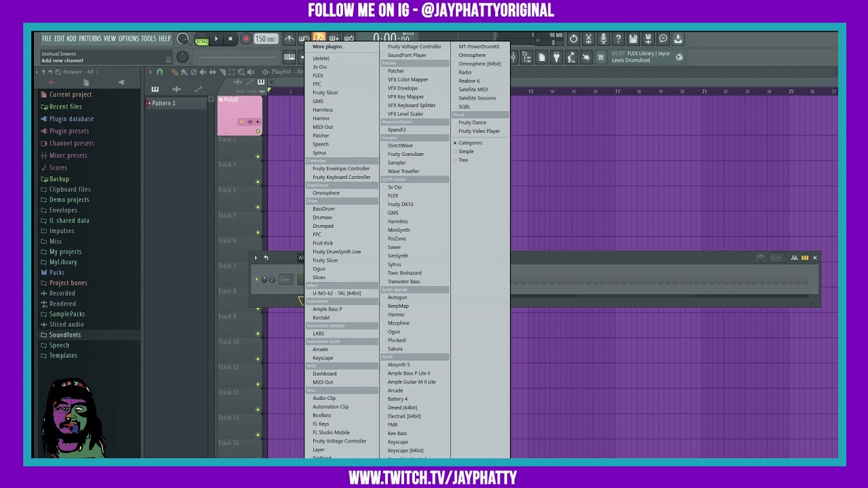Select the Simple view radio option

point(466,152)
